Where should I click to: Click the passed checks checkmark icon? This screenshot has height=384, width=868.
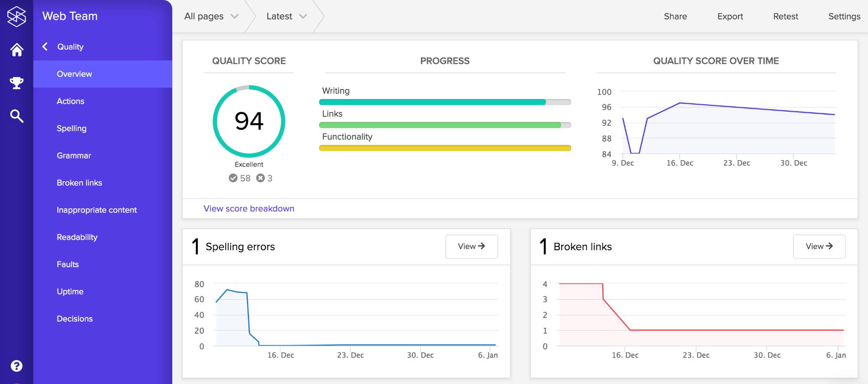tap(233, 178)
